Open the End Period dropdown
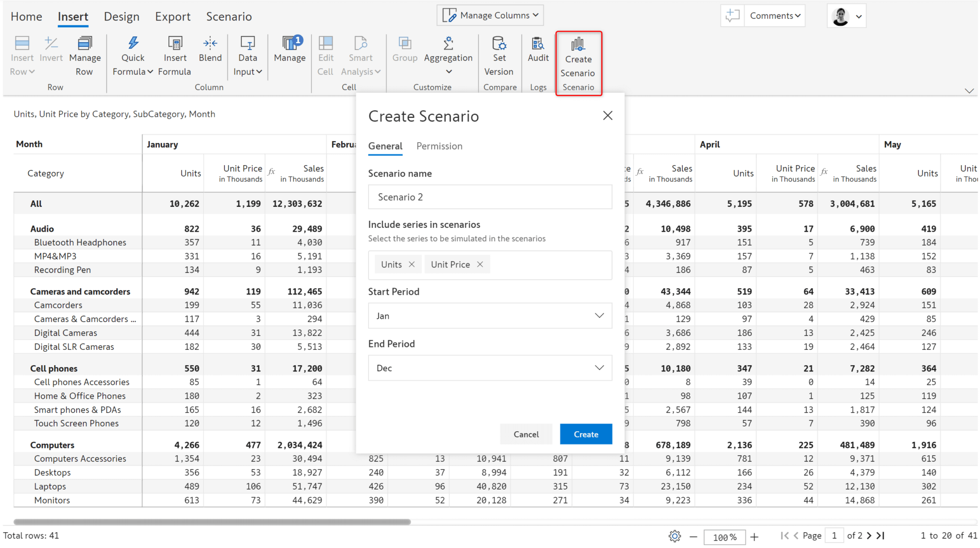This screenshot has height=548, width=980. (490, 368)
